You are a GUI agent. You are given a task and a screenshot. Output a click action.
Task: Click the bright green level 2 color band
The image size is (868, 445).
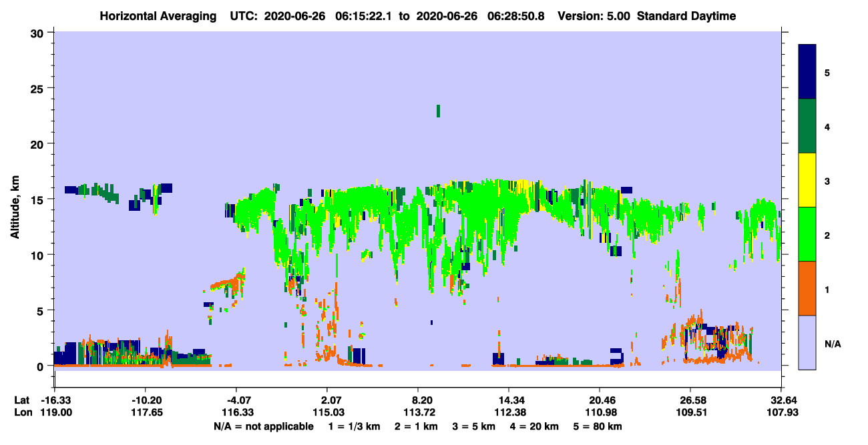pos(807,234)
